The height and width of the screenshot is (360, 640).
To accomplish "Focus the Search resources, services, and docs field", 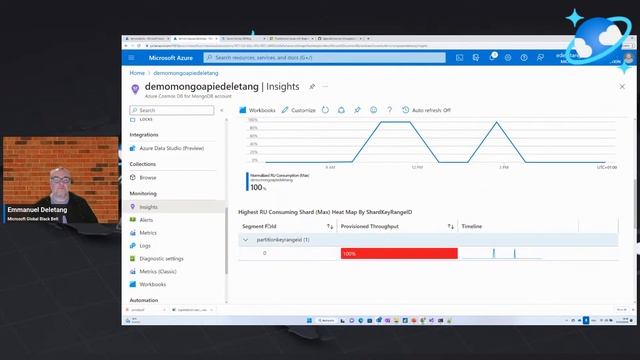I will tap(324, 58).
